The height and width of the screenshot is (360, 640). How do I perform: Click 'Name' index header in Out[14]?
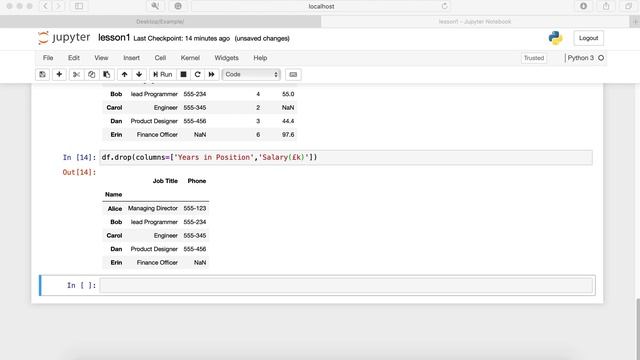click(113, 195)
